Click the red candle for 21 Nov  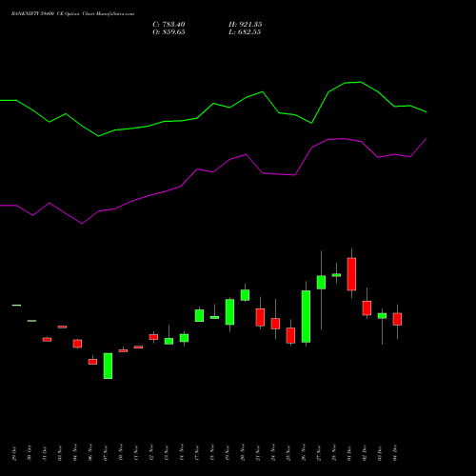click(260, 317)
